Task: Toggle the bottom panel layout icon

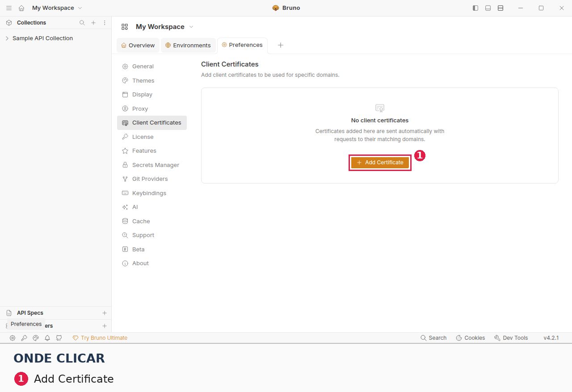Action: tap(488, 8)
